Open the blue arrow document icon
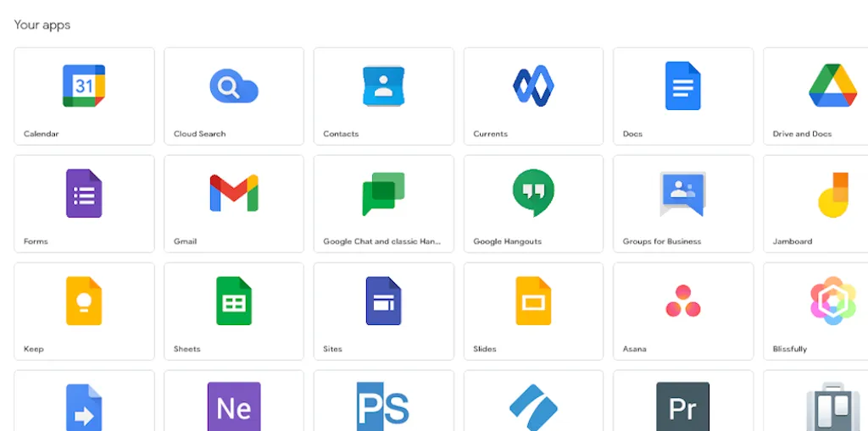868x431 pixels. pos(84,407)
